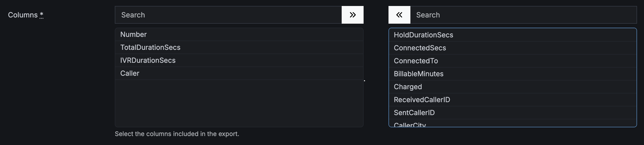Click the export columns help text
644x145 pixels.
coord(177,134)
